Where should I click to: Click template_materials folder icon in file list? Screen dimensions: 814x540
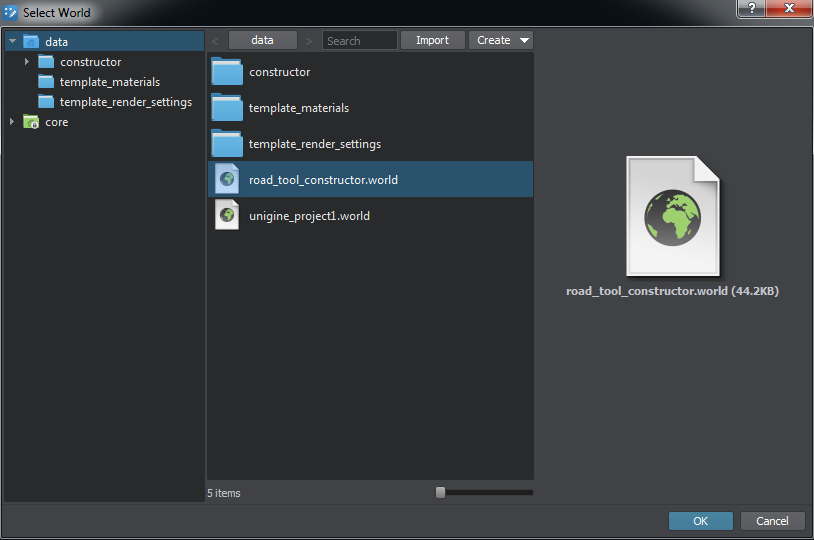[x=227, y=108]
